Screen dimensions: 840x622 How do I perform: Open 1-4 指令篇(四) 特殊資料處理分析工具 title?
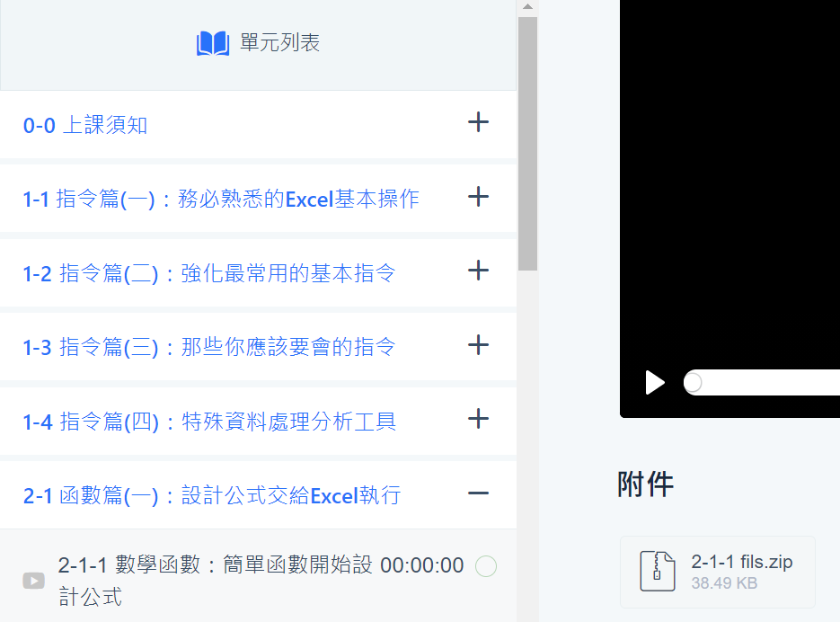(x=209, y=422)
